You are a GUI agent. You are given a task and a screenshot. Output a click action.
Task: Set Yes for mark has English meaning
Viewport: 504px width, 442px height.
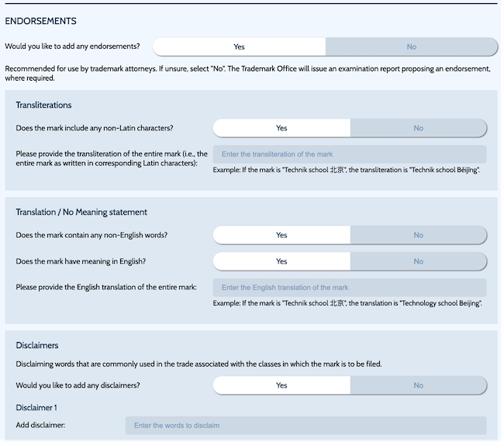(x=281, y=261)
